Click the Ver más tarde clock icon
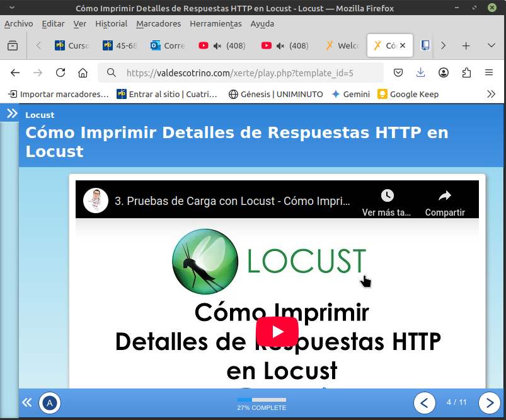 click(388, 195)
